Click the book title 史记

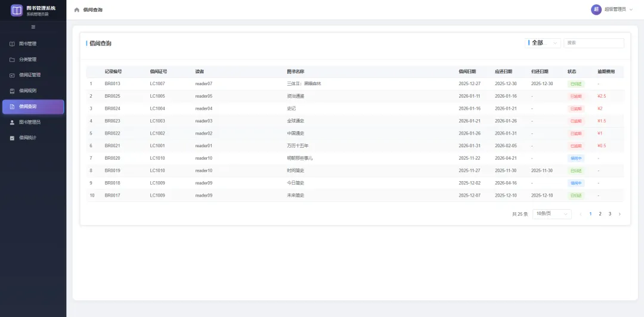click(291, 108)
